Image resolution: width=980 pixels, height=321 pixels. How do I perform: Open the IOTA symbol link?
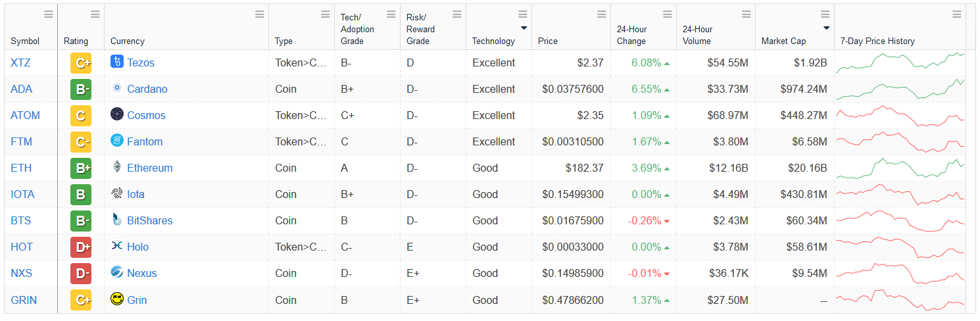(x=22, y=194)
